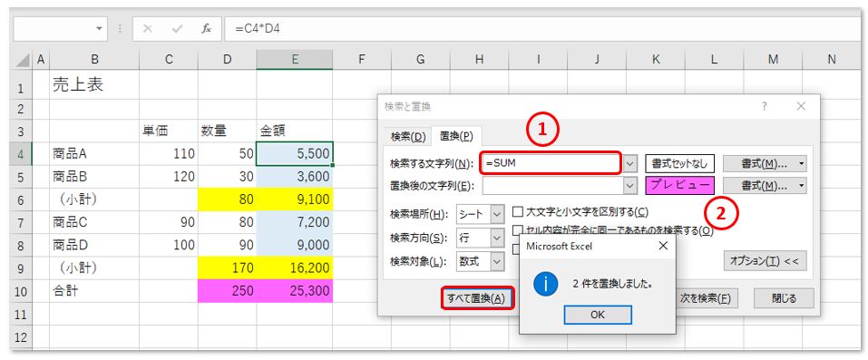Click the ? help icon in 検索と置換 dialog
Image resolution: width=868 pixels, height=360 pixels.
coord(765,107)
